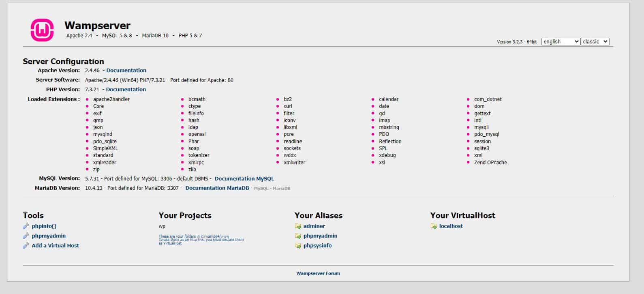Click the Reflection extension entry
This screenshot has height=294, width=644.
pyautogui.click(x=390, y=142)
